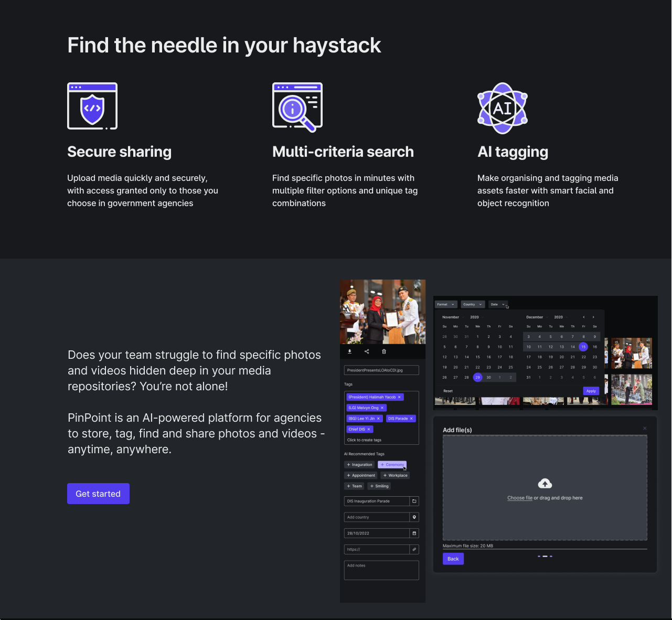Select November 29 in the calendar
This screenshot has height=620, width=672.
click(477, 377)
